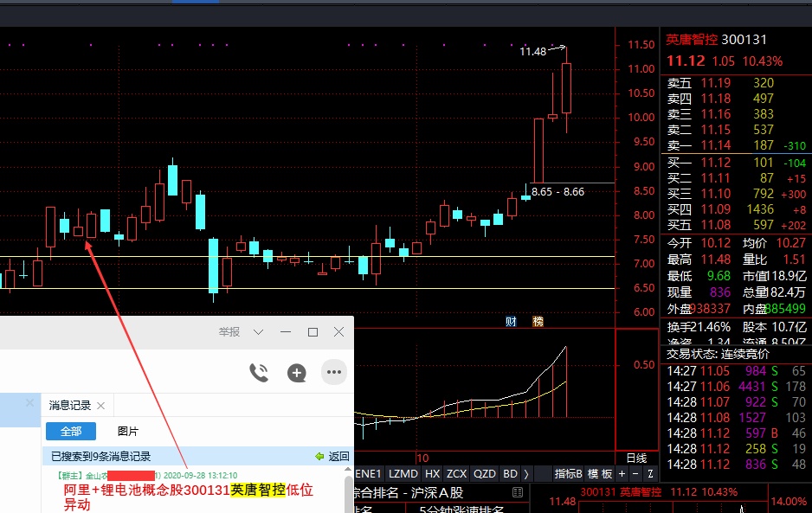The height and width of the screenshot is (513, 812).
Task: Click highlighted 英唐智控 in the message
Action: 257,490
